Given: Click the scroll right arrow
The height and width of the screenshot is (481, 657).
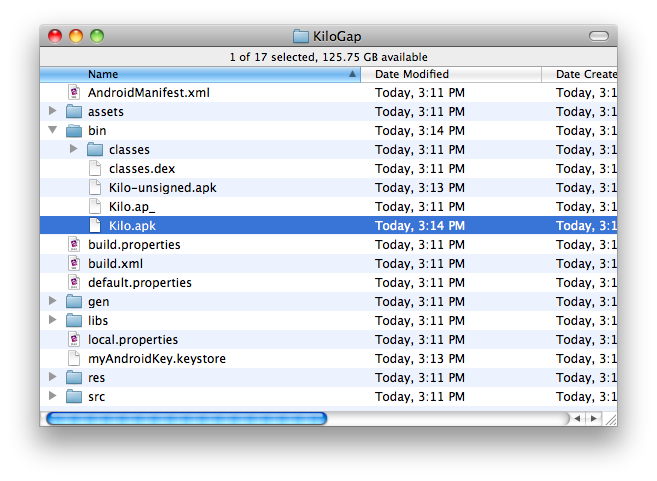Looking at the screenshot, I should (x=593, y=418).
